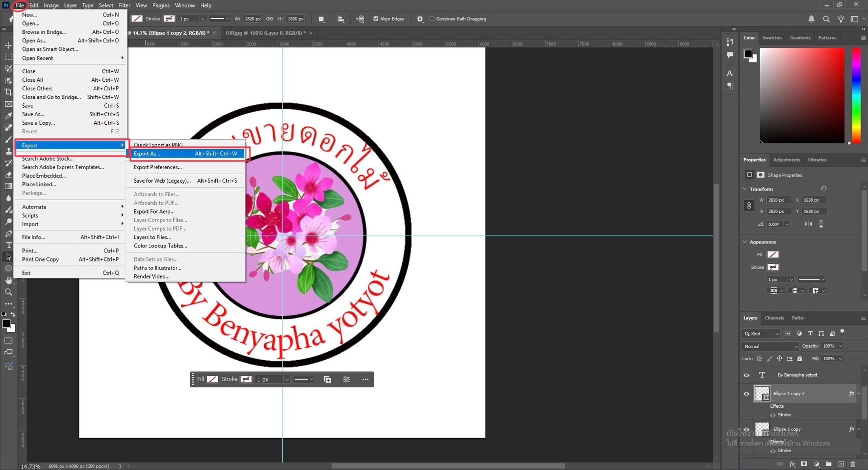Toggle the Align Edges checkbox
868x470 pixels.
[376, 19]
